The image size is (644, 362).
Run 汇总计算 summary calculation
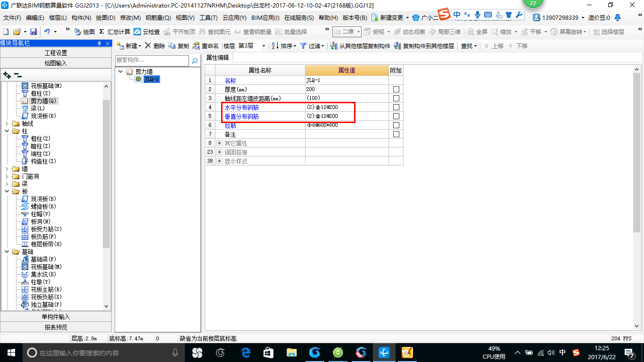pyautogui.click(x=115, y=32)
